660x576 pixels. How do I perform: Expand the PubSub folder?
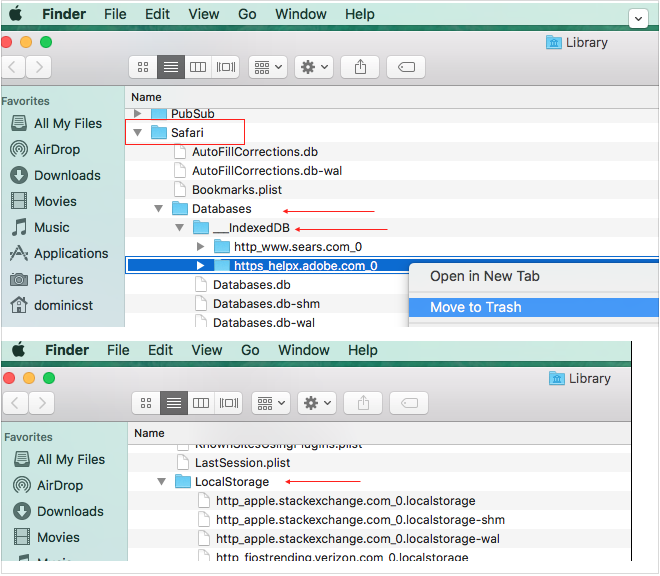(x=138, y=113)
